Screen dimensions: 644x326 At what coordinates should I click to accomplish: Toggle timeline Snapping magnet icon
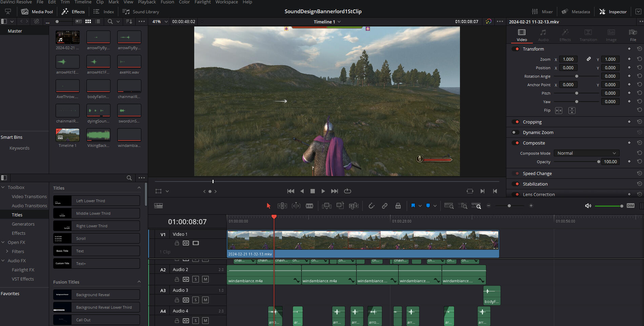(x=371, y=206)
